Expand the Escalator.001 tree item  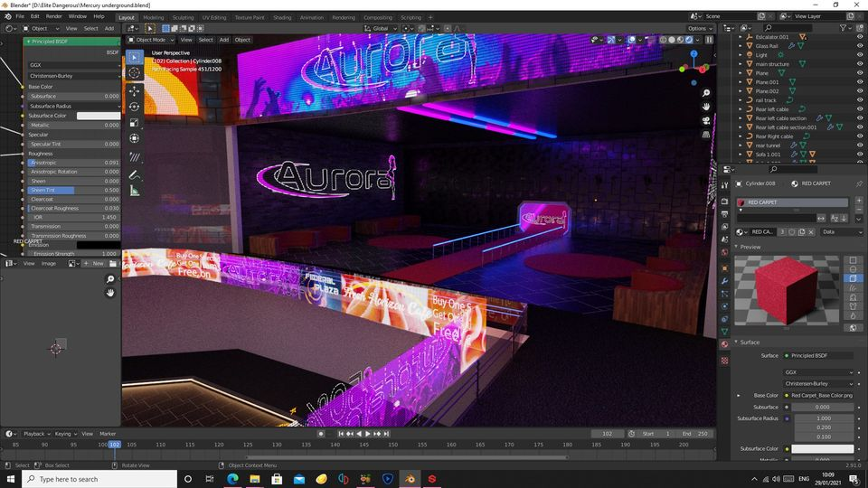[741, 37]
